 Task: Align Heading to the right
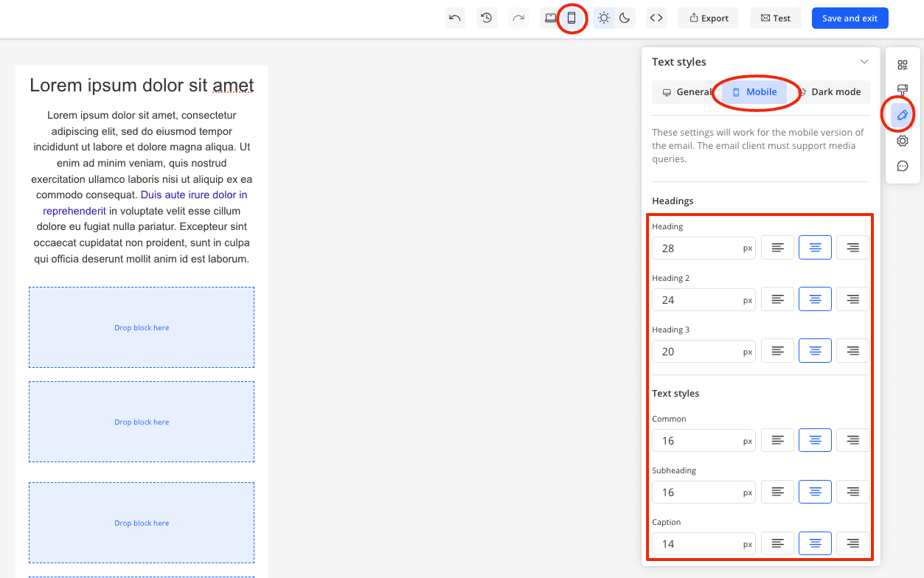(852, 248)
